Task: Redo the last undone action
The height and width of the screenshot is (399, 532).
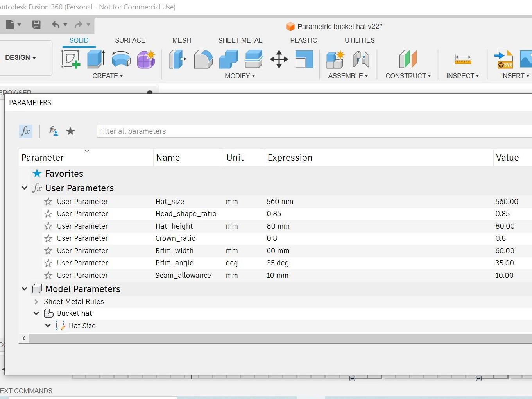Action: [79, 25]
